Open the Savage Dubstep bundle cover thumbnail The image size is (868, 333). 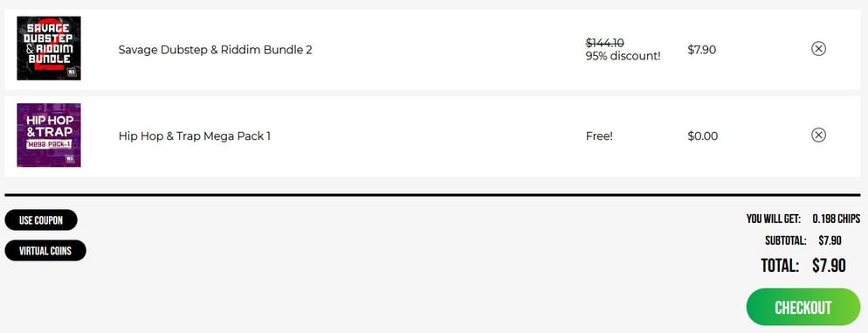(x=49, y=48)
